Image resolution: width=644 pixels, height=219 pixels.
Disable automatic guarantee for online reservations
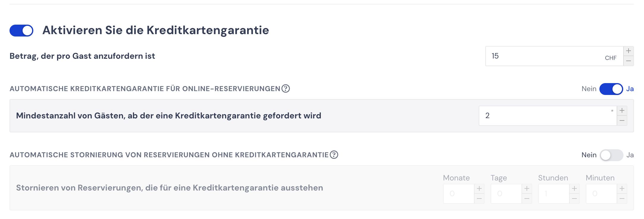(x=611, y=89)
